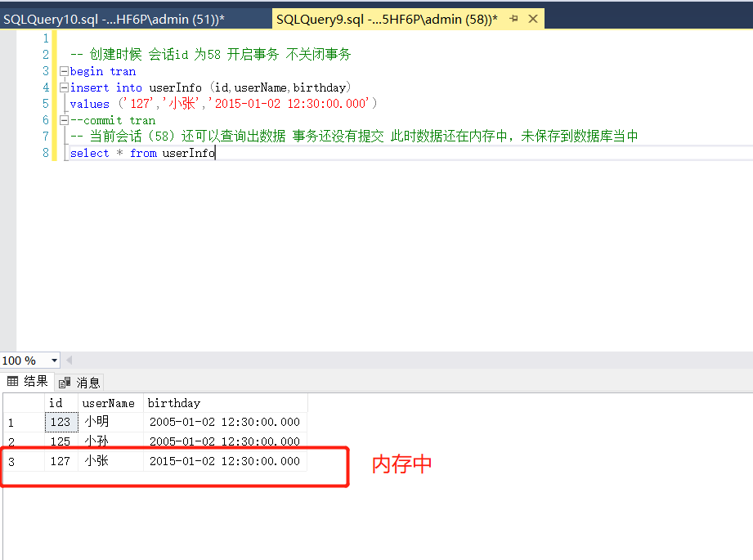Screen dimensions: 753x560
Task: Click the 100% zoom combo box
Action: [x=25, y=360]
